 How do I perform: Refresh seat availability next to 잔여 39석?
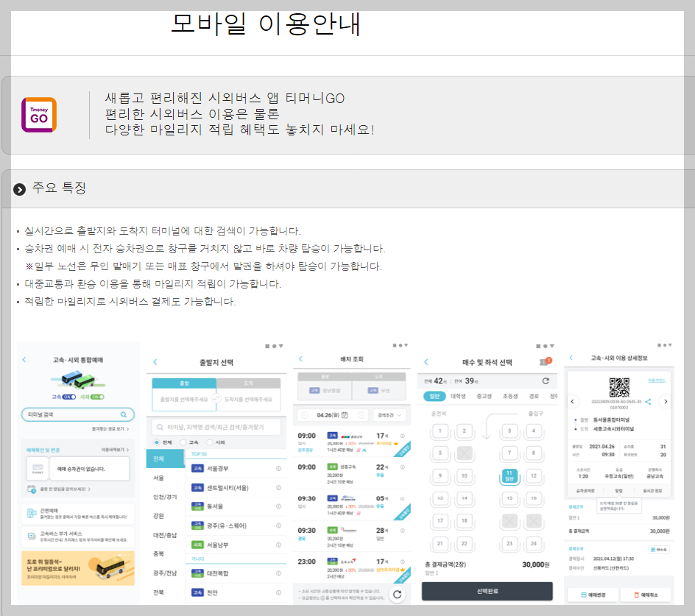(x=546, y=380)
